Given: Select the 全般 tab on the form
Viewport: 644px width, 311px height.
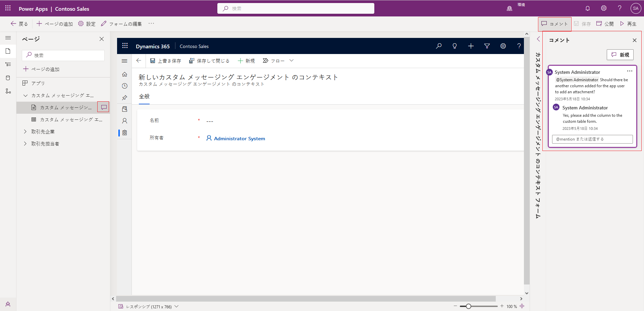Looking at the screenshot, I should (144, 97).
